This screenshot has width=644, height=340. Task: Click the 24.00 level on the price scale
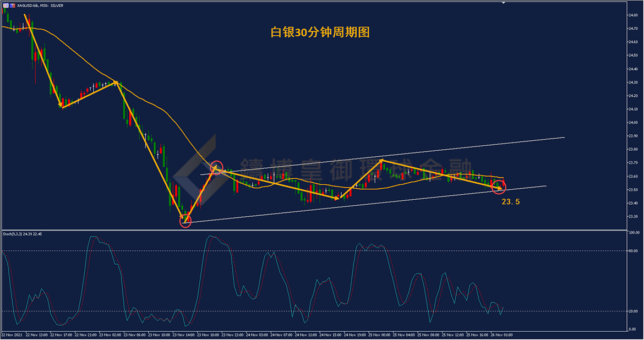(633, 123)
